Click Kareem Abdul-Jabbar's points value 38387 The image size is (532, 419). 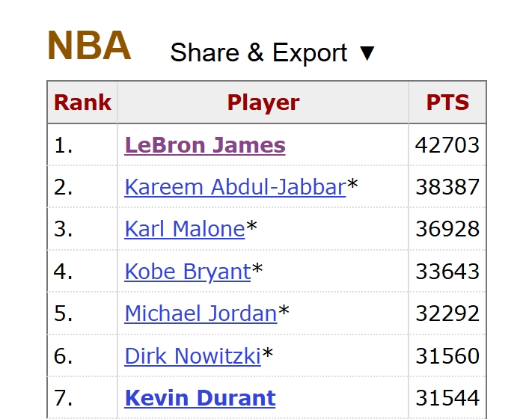tap(447, 186)
